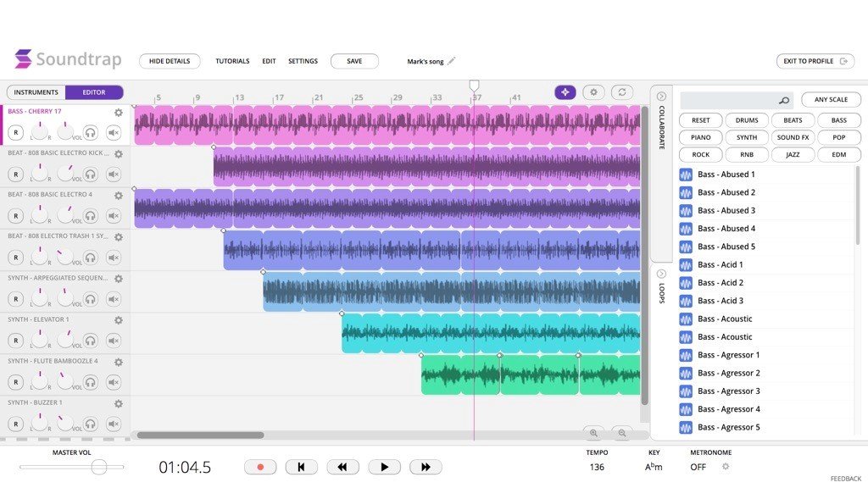Open settings gear for Bass - Cherry 17 track

[x=118, y=112]
